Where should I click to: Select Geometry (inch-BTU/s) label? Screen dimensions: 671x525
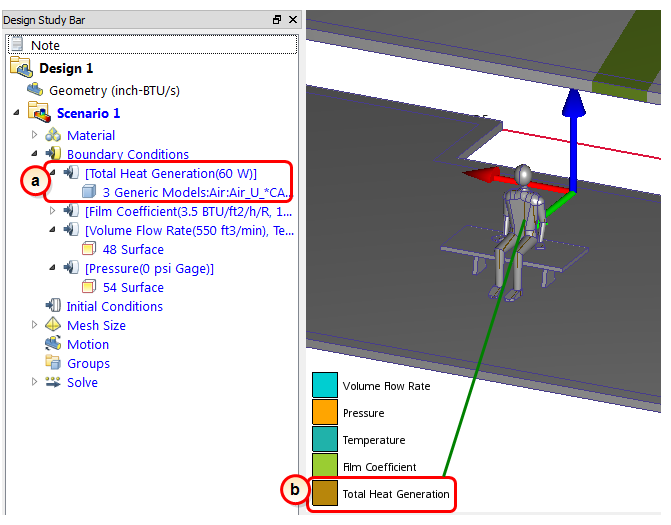[114, 91]
